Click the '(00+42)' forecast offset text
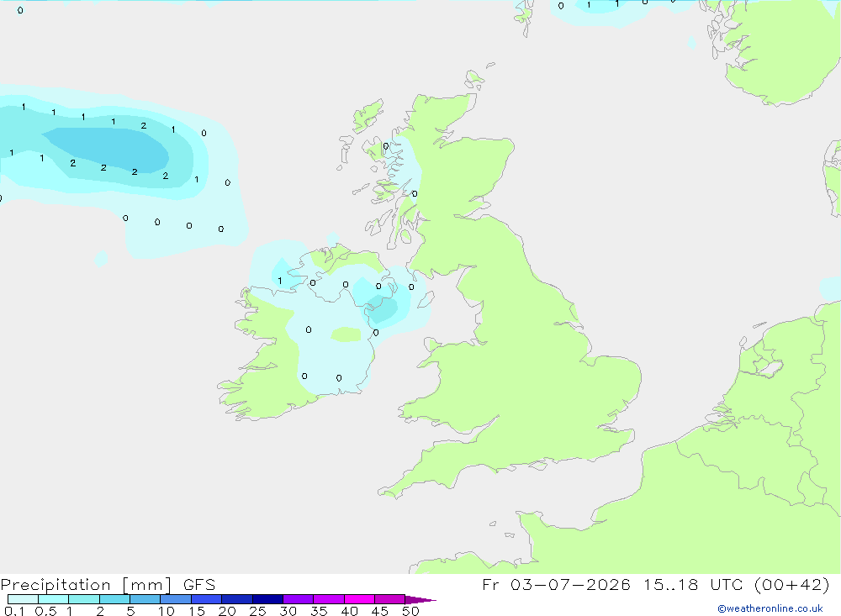 point(791,584)
